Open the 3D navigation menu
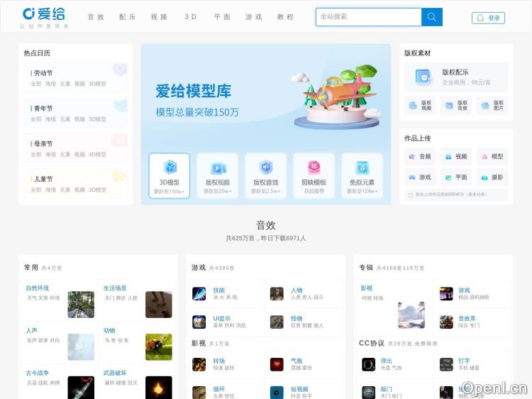 coord(190,17)
